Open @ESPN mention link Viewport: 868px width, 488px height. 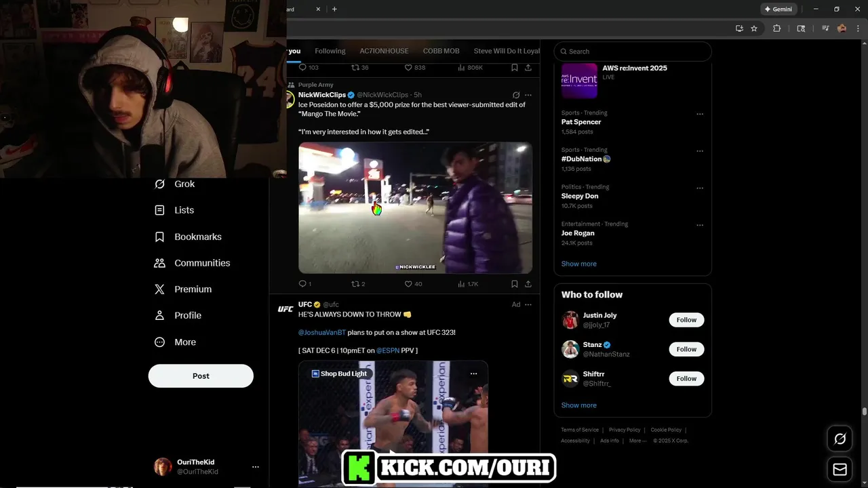pos(388,350)
